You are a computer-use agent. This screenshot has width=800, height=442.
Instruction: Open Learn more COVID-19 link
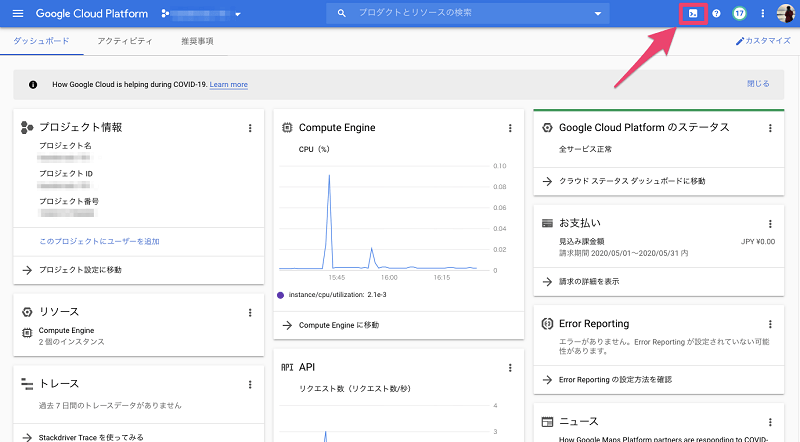(x=229, y=85)
